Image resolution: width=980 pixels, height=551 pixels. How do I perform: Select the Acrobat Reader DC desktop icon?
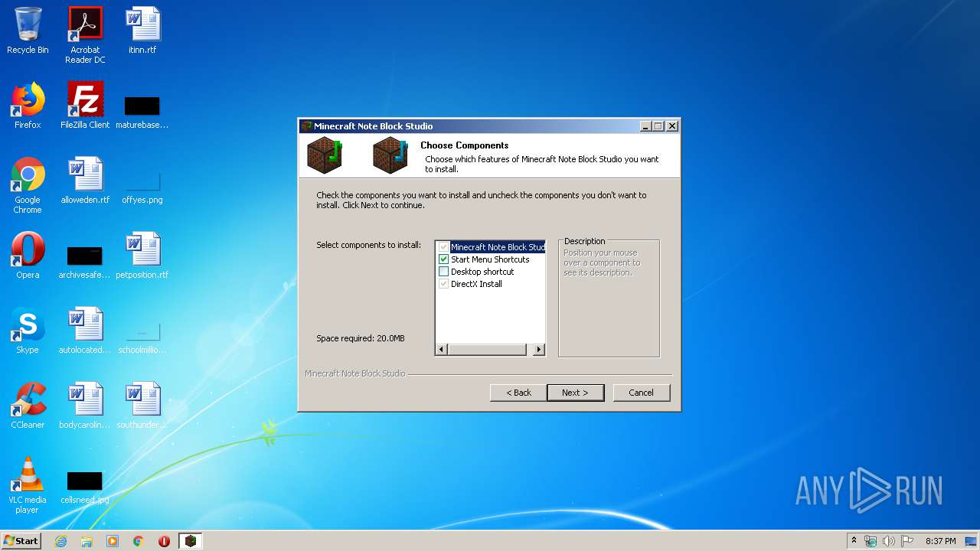(x=85, y=35)
